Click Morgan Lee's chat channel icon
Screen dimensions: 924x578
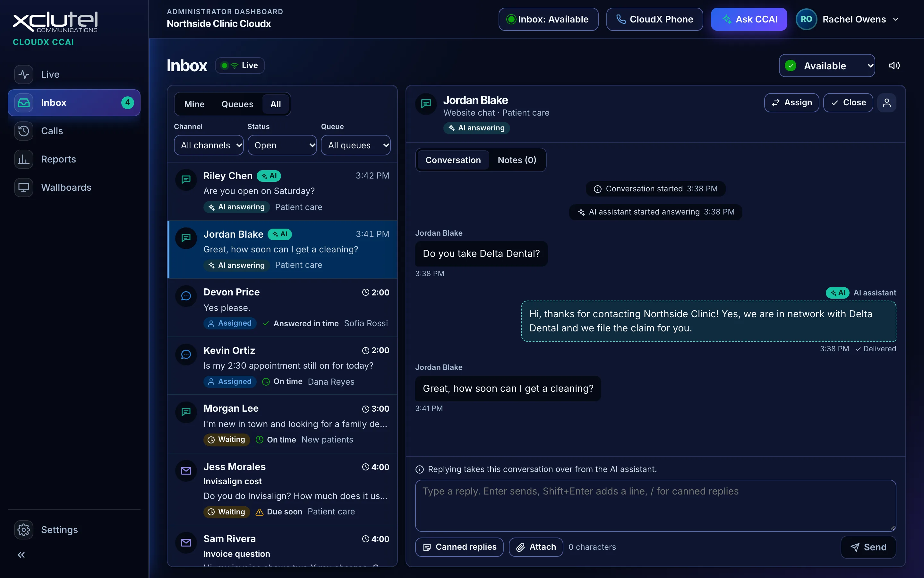click(x=186, y=412)
